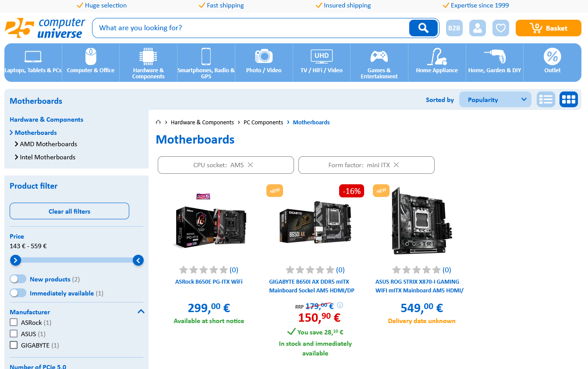Click the home breadcrumb icon
This screenshot has width=588, height=369.
click(x=159, y=122)
